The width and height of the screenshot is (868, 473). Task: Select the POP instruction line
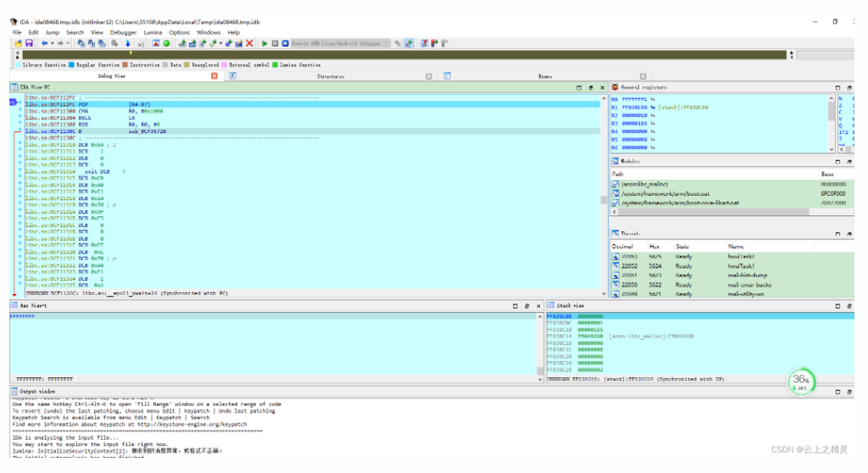click(312, 104)
